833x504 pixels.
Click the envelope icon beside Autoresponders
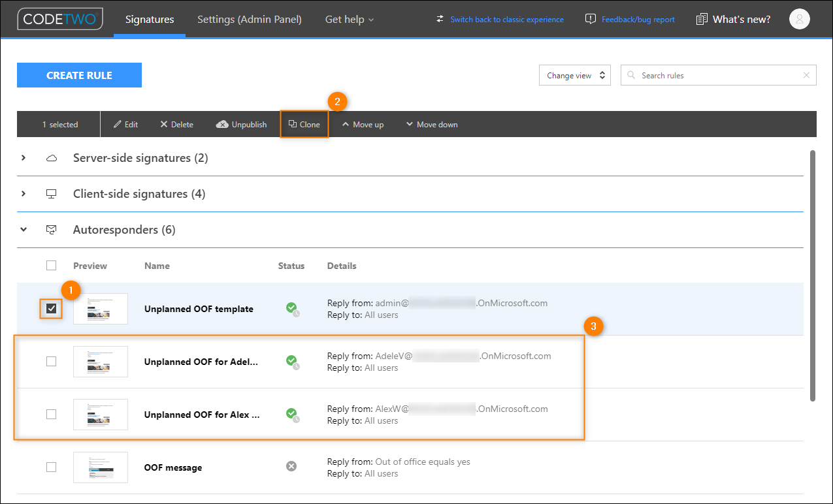click(51, 230)
